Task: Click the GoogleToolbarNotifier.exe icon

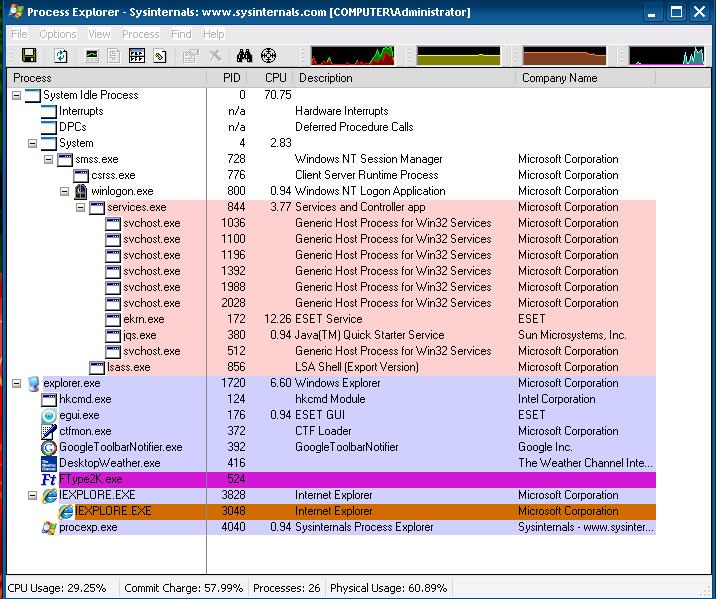Action: click(x=49, y=447)
